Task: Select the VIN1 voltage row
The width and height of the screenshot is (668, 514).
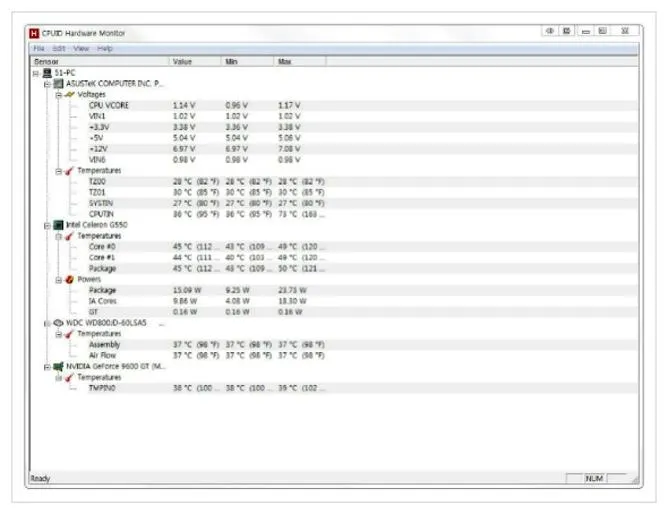Action: coord(362,116)
